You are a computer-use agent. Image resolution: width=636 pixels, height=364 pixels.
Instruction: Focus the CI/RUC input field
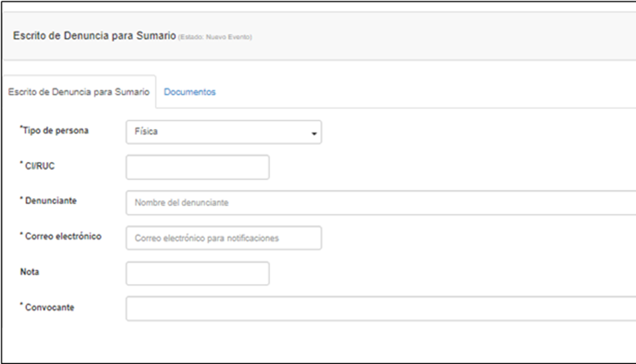pyautogui.click(x=197, y=167)
